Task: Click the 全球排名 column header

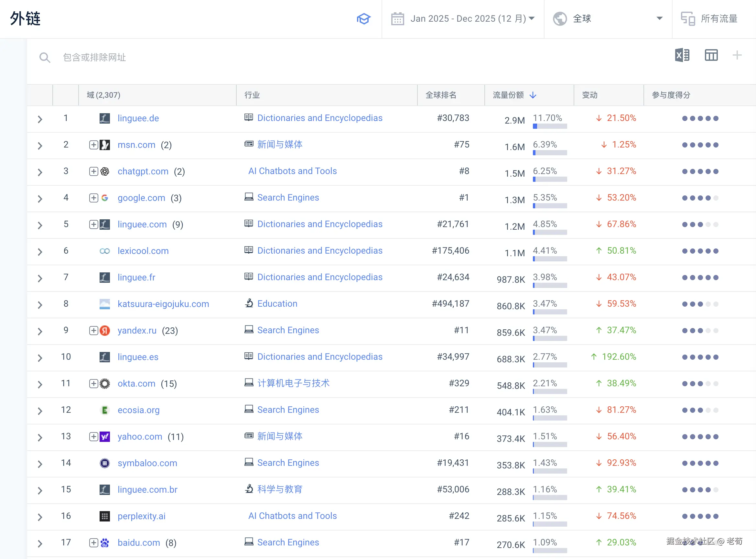Action: click(x=440, y=95)
